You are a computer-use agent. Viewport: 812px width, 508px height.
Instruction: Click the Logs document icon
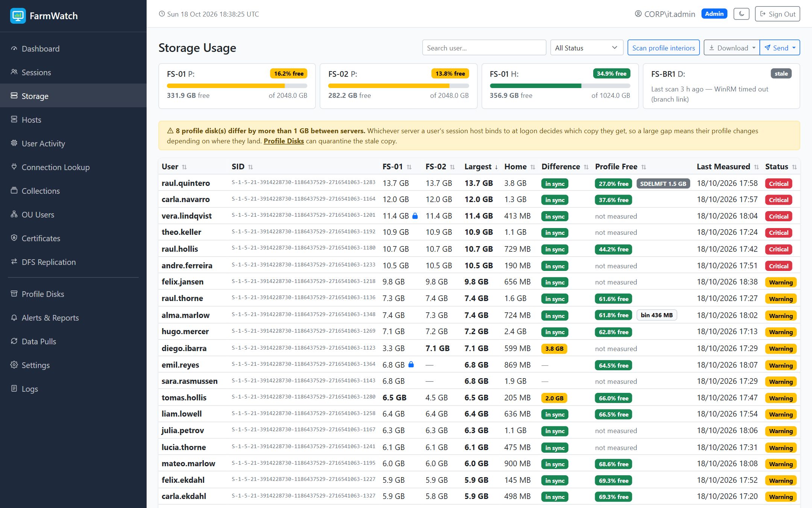tap(14, 389)
